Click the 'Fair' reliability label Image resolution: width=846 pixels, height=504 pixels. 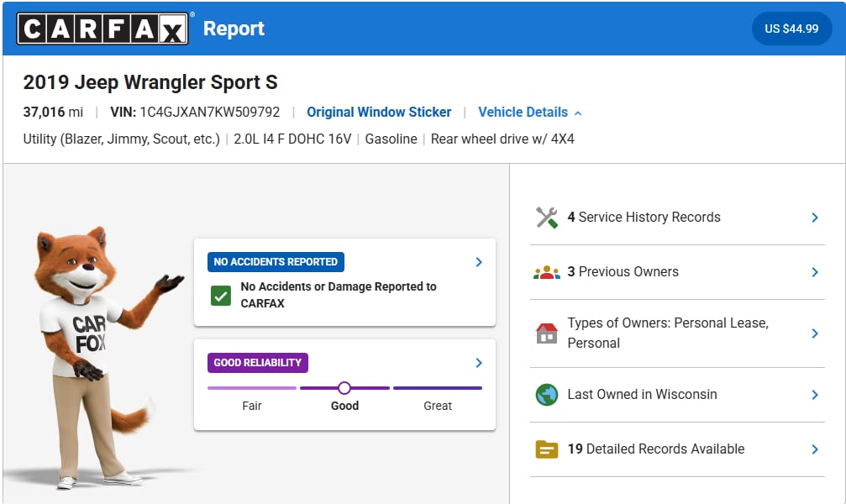coord(252,406)
